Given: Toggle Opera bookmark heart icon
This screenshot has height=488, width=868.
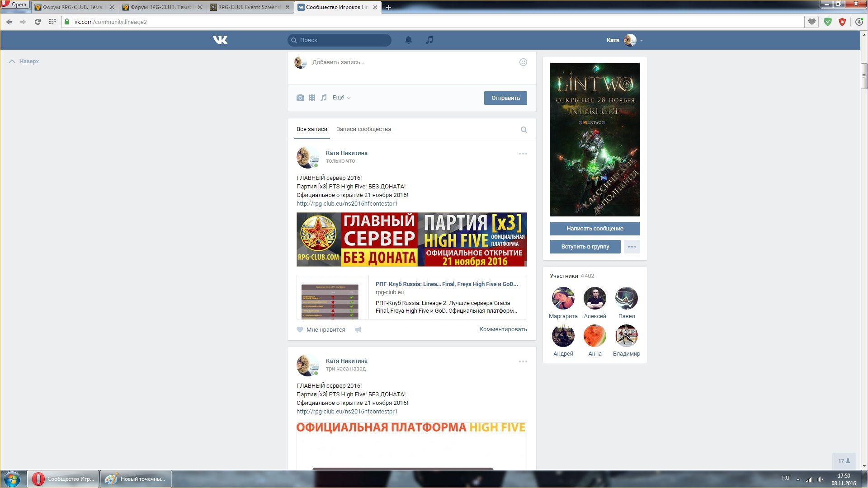Looking at the screenshot, I should click(812, 22).
